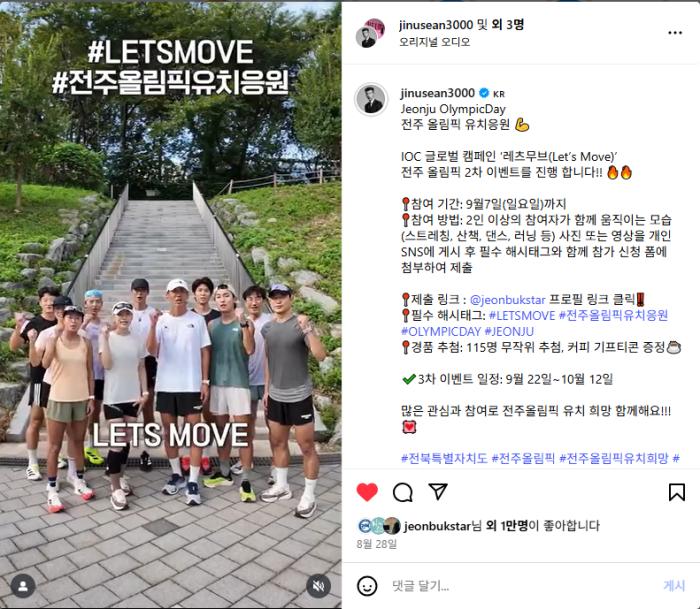
Task: Open the #OLYMPICDAY hashtag link
Action: click(x=441, y=332)
